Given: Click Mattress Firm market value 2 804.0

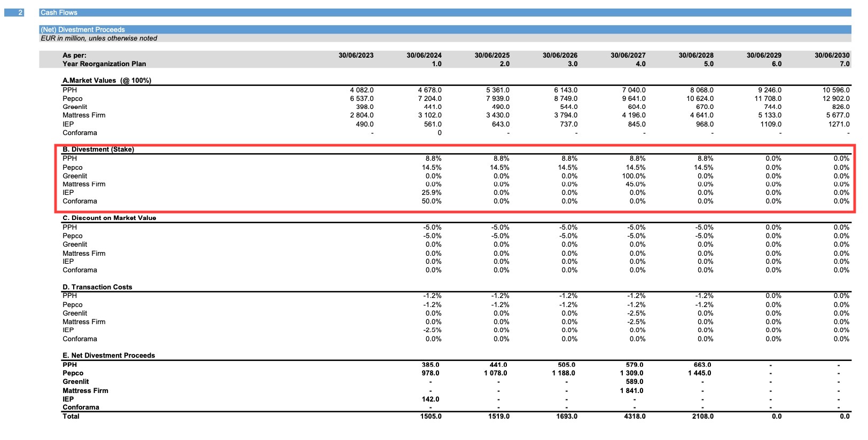Looking at the screenshot, I should (x=362, y=115).
